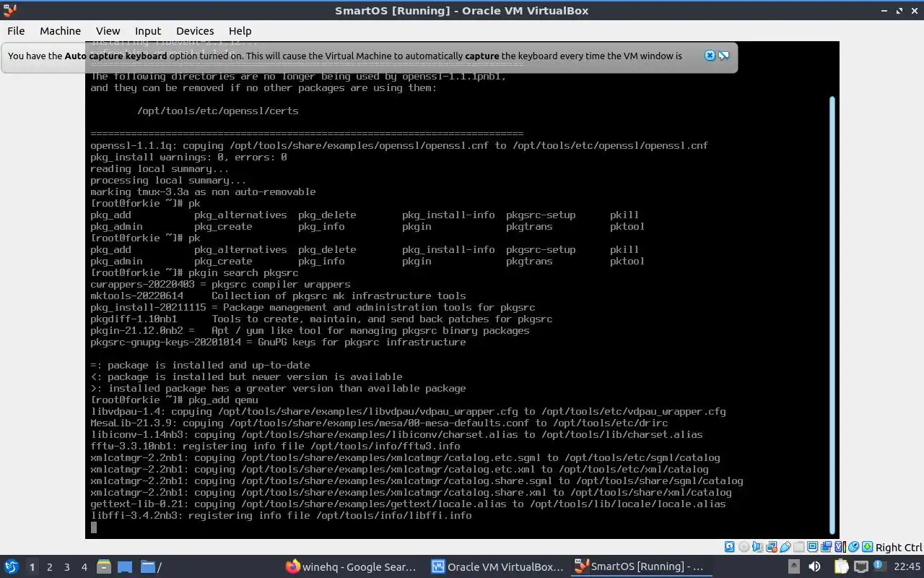This screenshot has width=924, height=578.
Task: Click the Right Ctrl host key label
Action: (899, 547)
